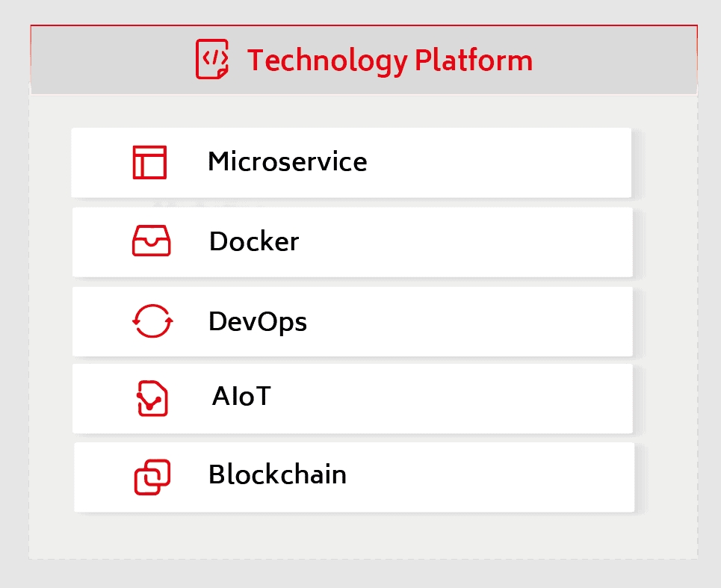Click the DevOps circular arrows icon

click(x=152, y=322)
